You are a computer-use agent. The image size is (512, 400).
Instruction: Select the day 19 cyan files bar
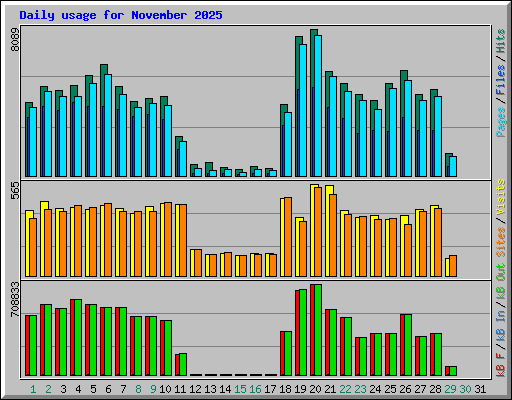tap(303, 110)
